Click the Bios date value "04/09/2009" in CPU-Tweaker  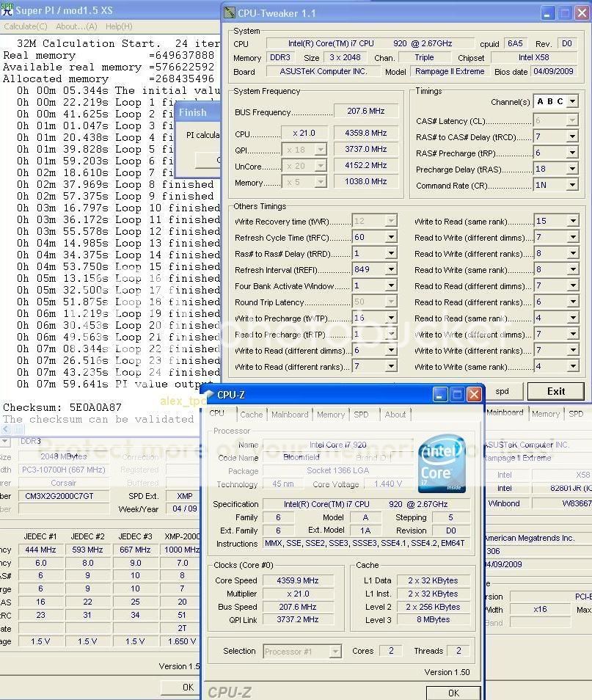[x=553, y=71]
